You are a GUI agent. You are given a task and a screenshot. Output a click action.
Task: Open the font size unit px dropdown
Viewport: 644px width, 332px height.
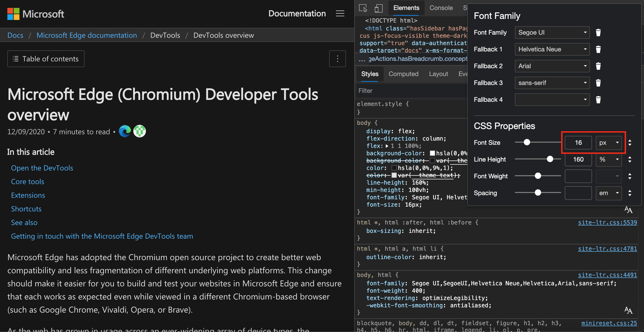[x=609, y=142]
